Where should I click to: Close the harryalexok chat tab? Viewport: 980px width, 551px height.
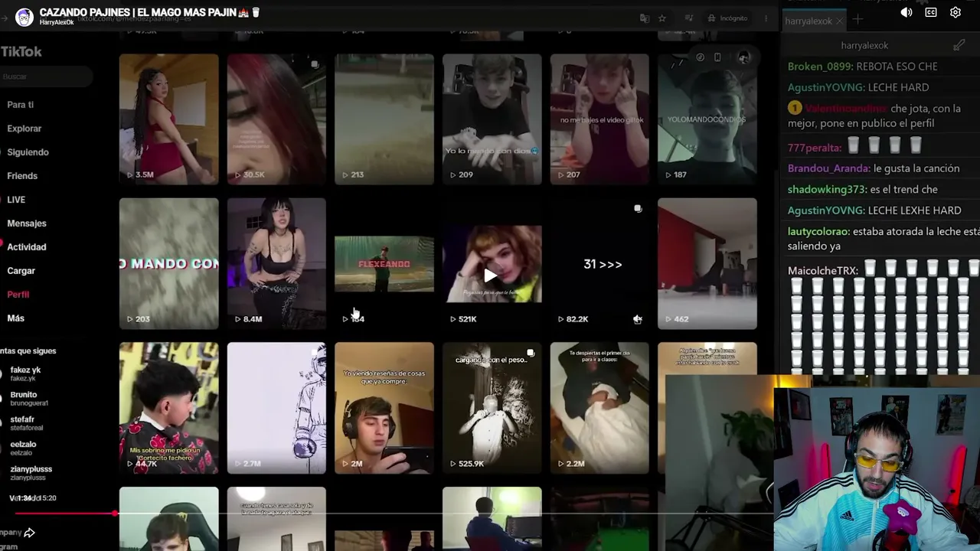point(839,21)
